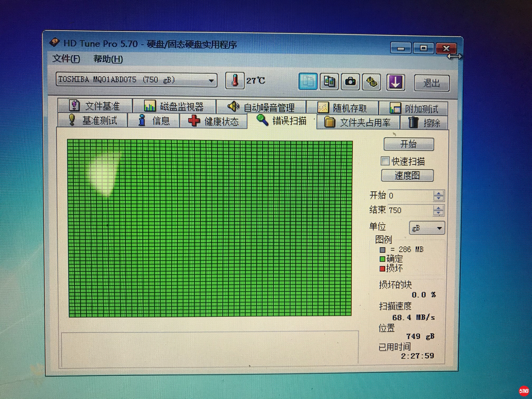The width and height of the screenshot is (532, 399).
Task: Click the 68.4 MB/s scan speed value
Action: (x=413, y=317)
